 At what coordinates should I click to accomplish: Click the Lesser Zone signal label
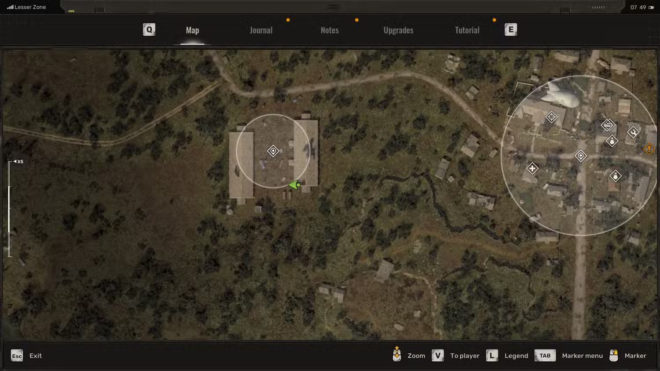[x=27, y=7]
